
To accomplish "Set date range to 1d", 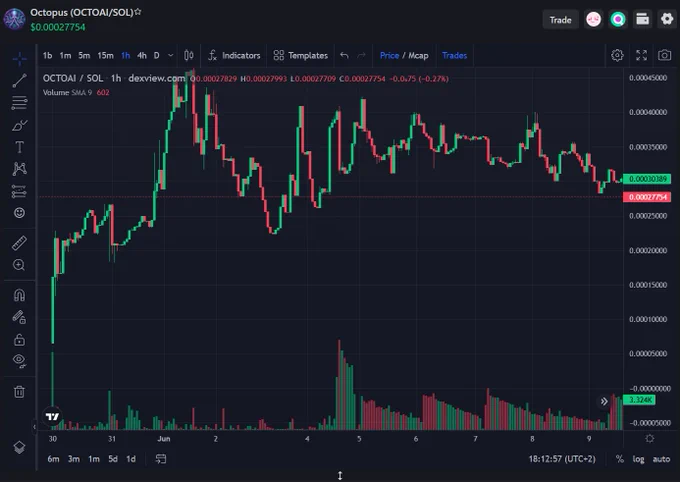I will click(x=131, y=459).
